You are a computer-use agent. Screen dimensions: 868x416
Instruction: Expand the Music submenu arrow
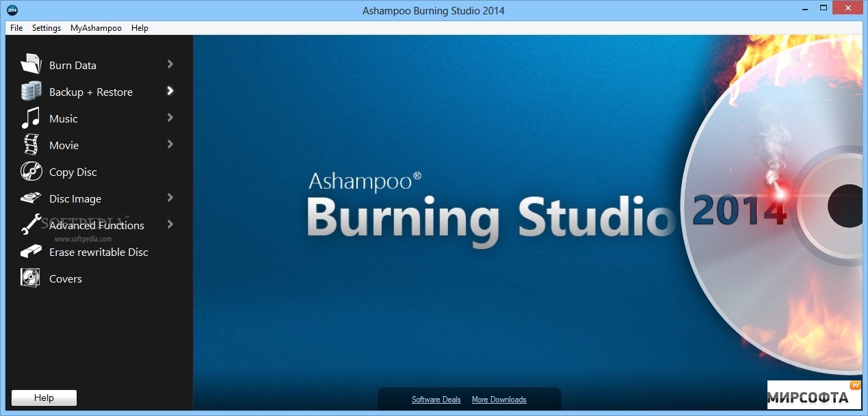click(170, 118)
